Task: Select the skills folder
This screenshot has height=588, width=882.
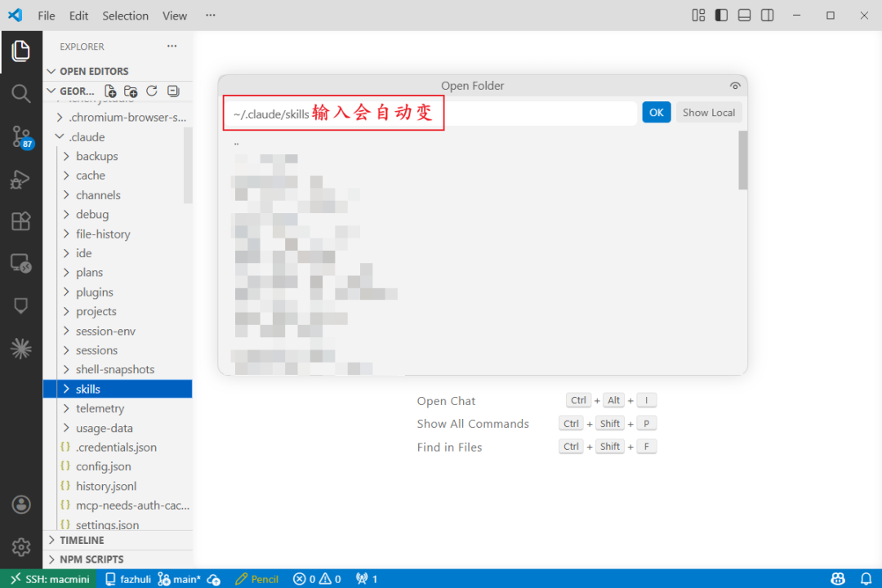Action: pyautogui.click(x=118, y=389)
